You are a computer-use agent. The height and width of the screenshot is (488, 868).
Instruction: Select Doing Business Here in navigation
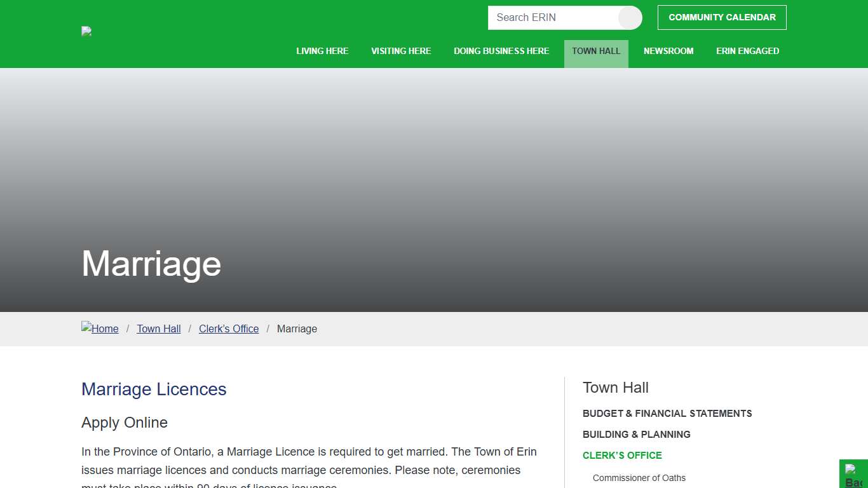(501, 51)
